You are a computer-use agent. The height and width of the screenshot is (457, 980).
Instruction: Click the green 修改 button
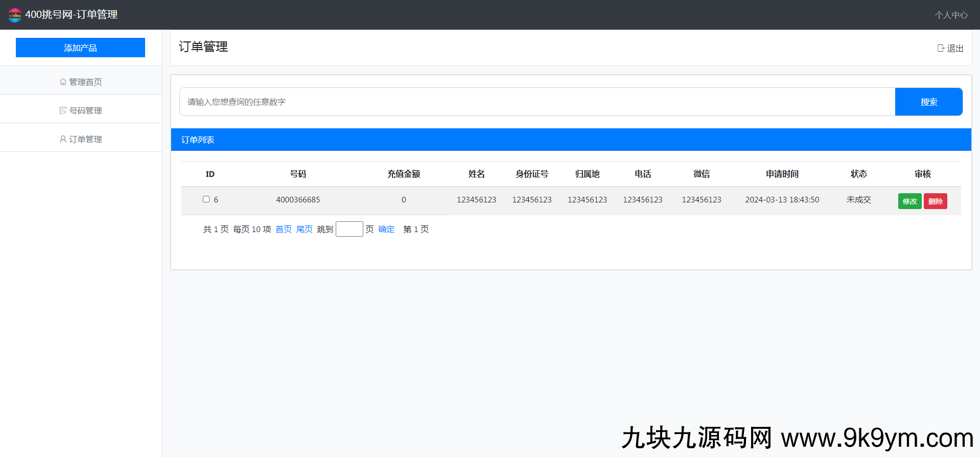[x=909, y=201]
